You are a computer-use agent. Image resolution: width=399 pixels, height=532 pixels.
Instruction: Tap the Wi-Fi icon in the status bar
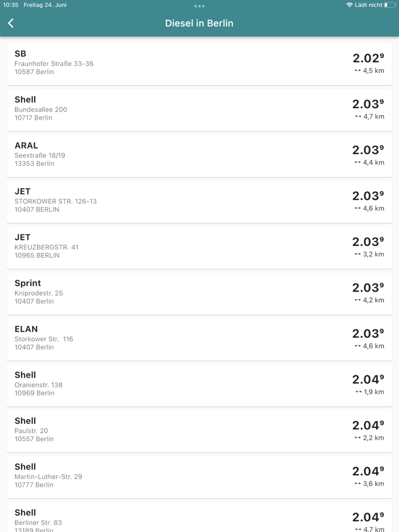pos(348,5)
